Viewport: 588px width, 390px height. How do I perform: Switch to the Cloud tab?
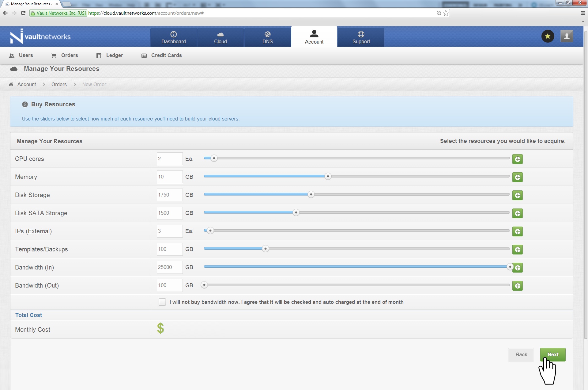pos(220,37)
